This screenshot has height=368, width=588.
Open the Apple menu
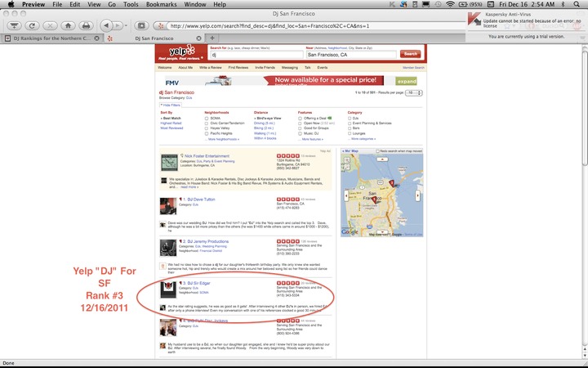tap(11, 5)
